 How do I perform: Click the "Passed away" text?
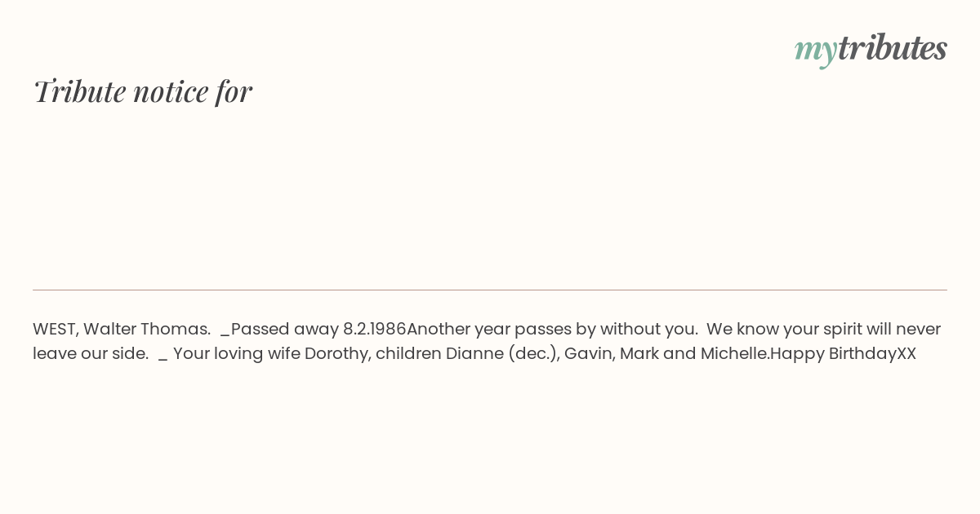[285, 329]
